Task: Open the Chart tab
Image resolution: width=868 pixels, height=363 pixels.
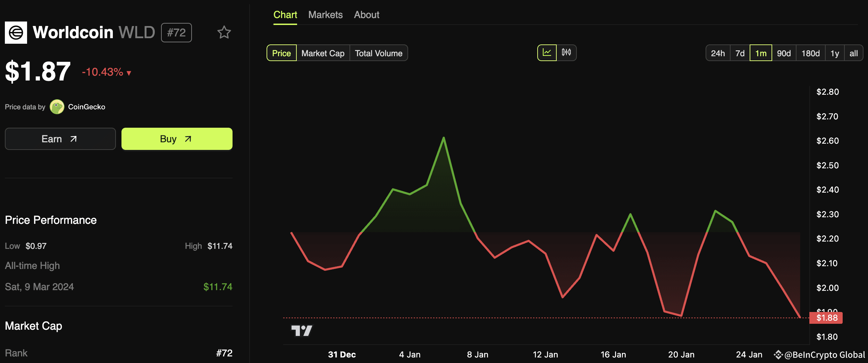Action: coord(285,15)
